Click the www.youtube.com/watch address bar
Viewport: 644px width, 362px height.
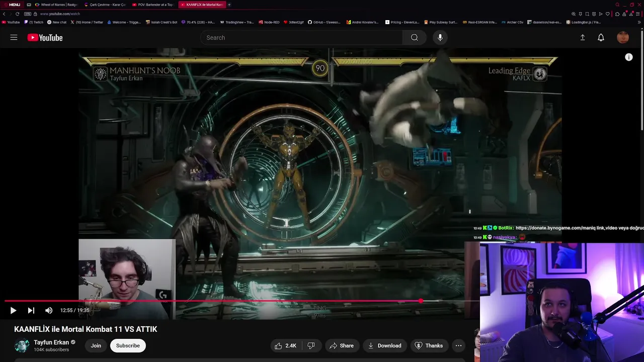point(60,14)
